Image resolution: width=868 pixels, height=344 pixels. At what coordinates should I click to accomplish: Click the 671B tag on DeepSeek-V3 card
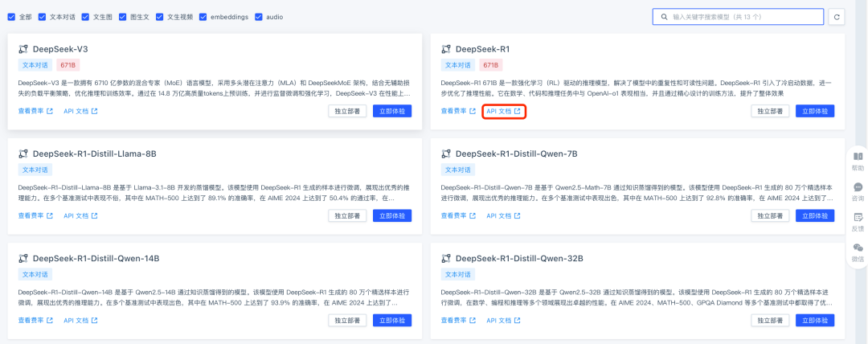tap(68, 65)
